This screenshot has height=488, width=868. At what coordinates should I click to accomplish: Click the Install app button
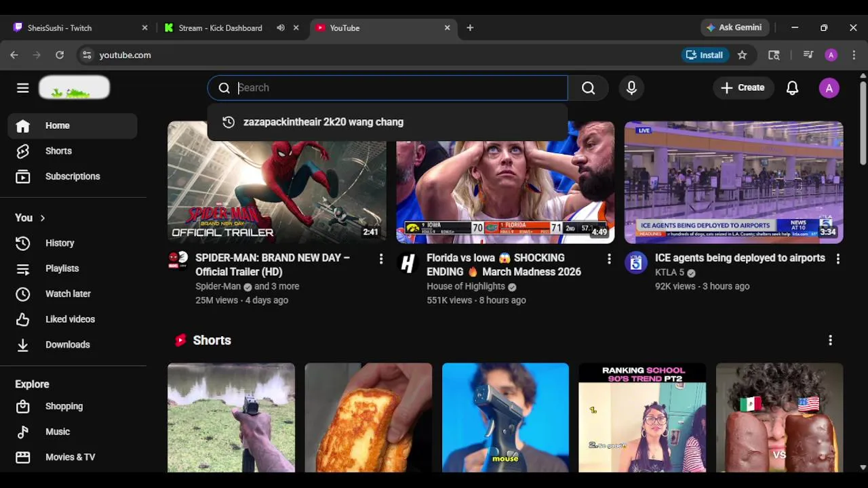tap(704, 55)
